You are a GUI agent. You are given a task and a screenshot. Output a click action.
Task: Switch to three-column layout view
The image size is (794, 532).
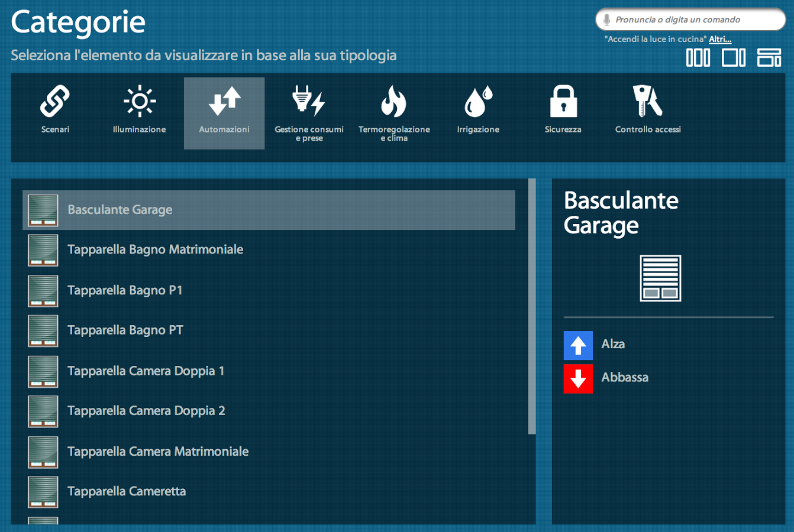[x=698, y=57]
